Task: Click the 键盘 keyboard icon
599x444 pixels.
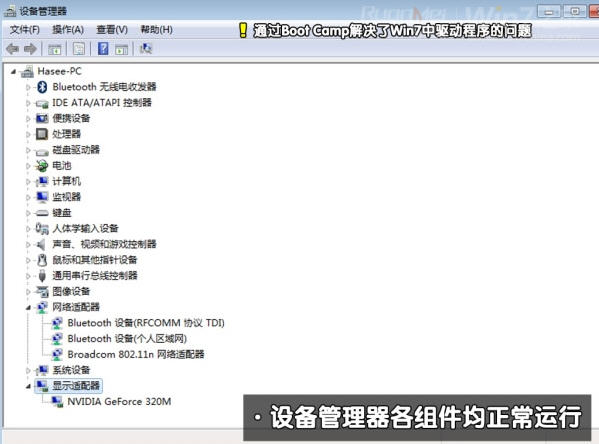Action: [x=42, y=213]
